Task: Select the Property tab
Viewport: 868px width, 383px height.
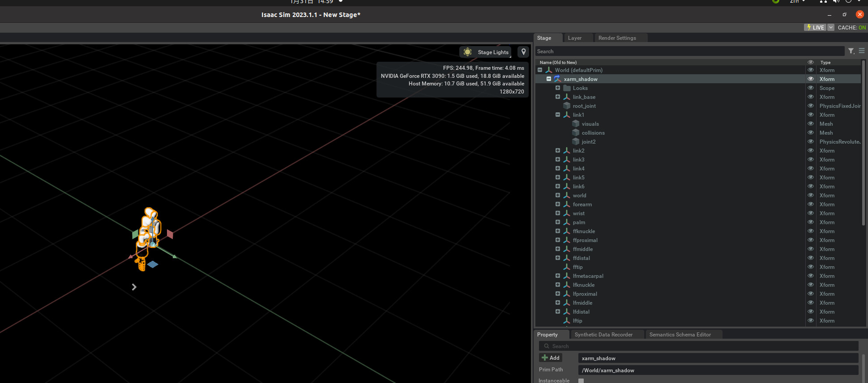Action: pyautogui.click(x=547, y=335)
